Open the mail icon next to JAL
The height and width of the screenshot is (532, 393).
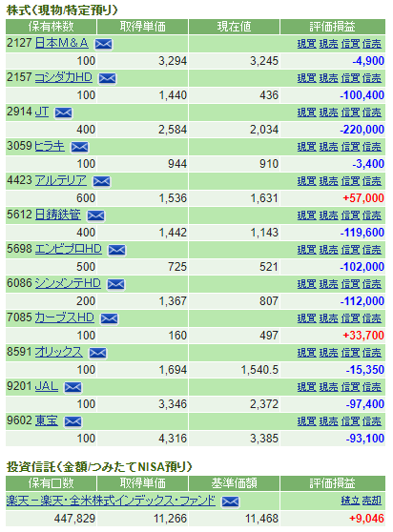coord(72,387)
